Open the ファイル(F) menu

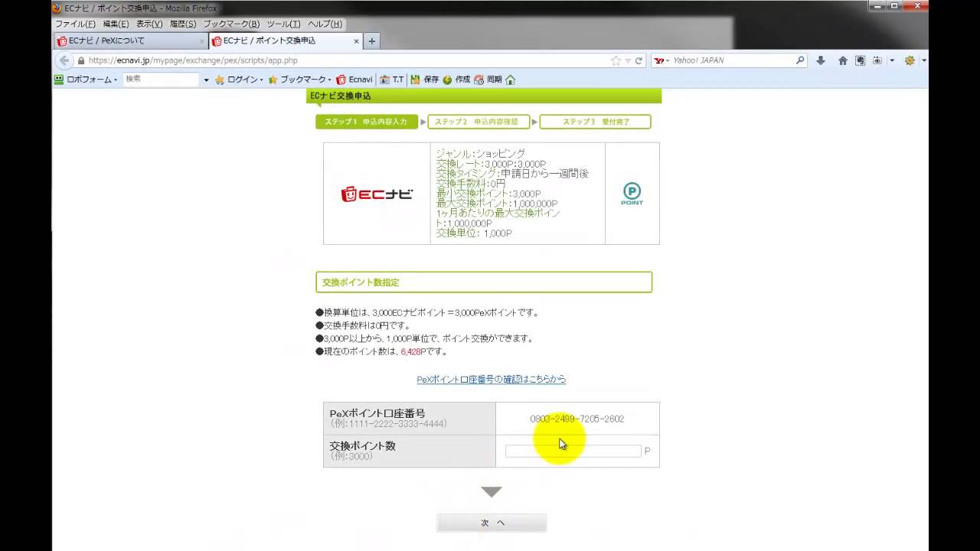tap(75, 24)
